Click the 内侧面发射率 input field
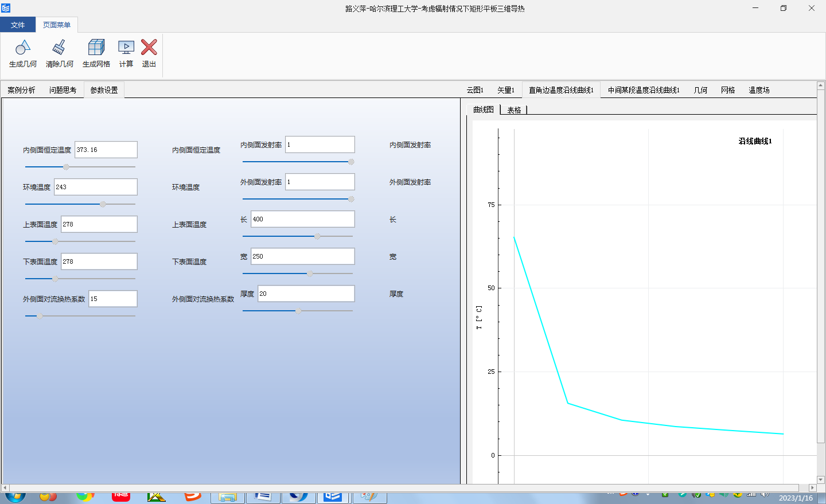The image size is (826, 504). (320, 144)
